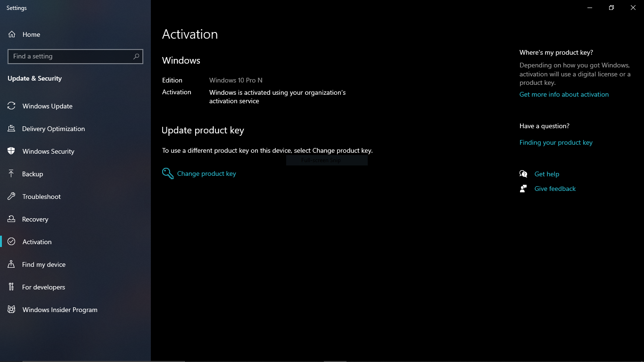Click the Have a question? heading
The image size is (644, 362).
pyautogui.click(x=545, y=126)
